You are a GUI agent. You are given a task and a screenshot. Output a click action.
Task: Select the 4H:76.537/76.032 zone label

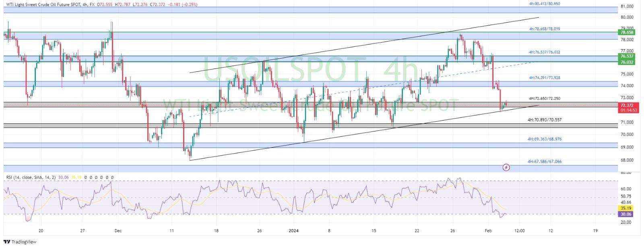[x=545, y=52]
